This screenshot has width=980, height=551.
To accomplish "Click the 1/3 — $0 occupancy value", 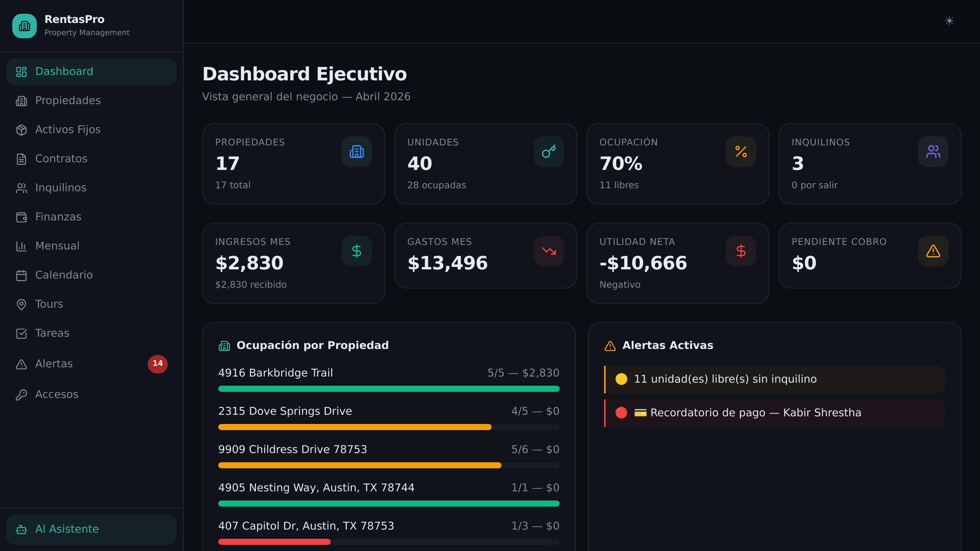I will [x=535, y=526].
